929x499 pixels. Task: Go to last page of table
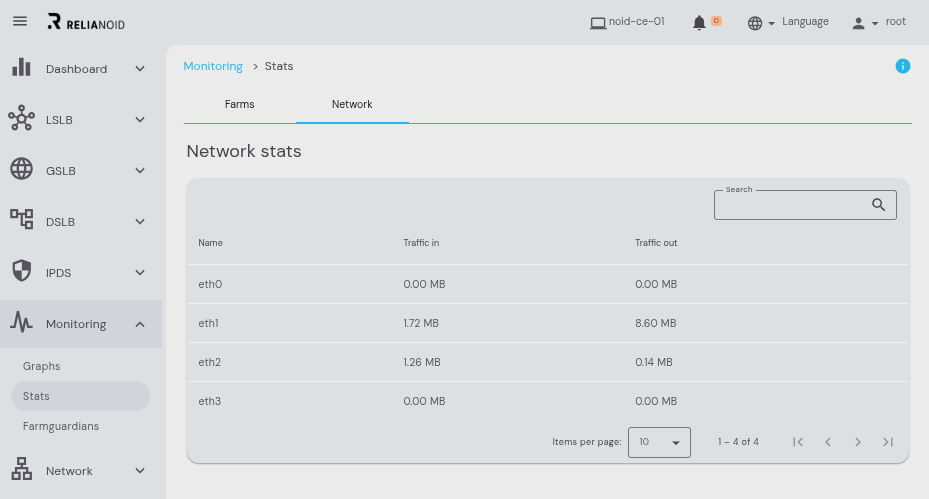pos(888,442)
